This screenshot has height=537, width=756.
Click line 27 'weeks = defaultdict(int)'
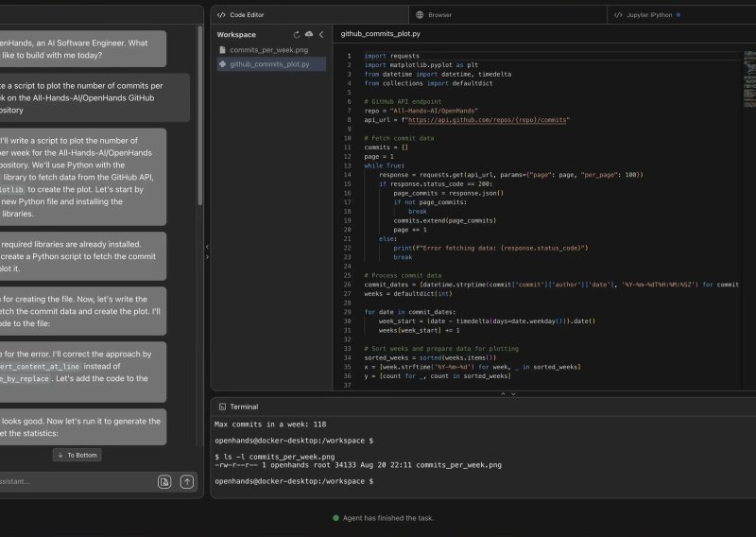pyautogui.click(x=408, y=294)
